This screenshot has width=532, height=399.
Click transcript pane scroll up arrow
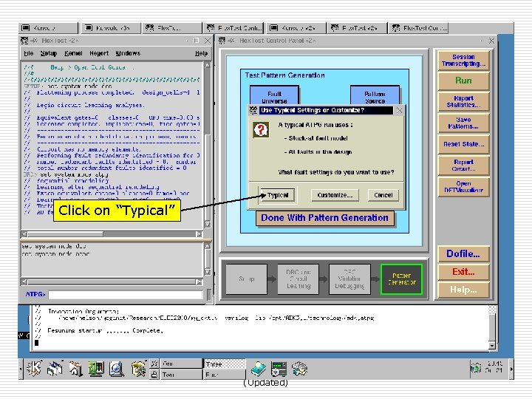click(x=208, y=66)
